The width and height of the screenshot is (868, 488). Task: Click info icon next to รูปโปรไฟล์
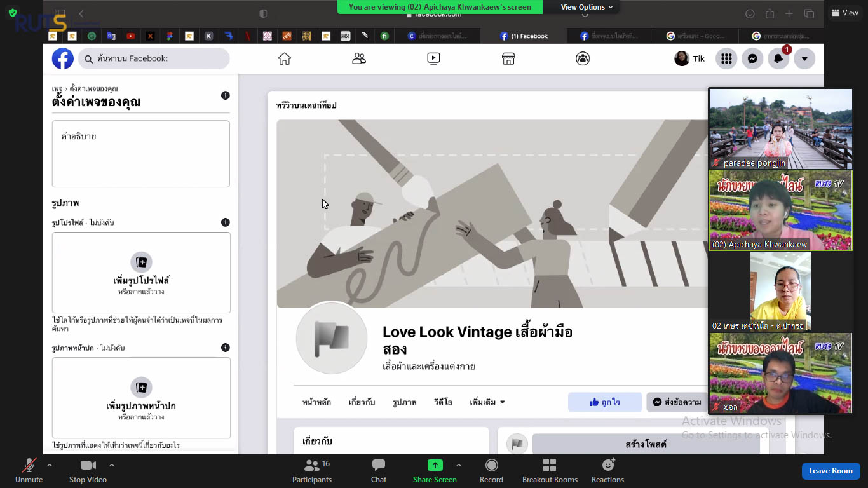click(225, 222)
